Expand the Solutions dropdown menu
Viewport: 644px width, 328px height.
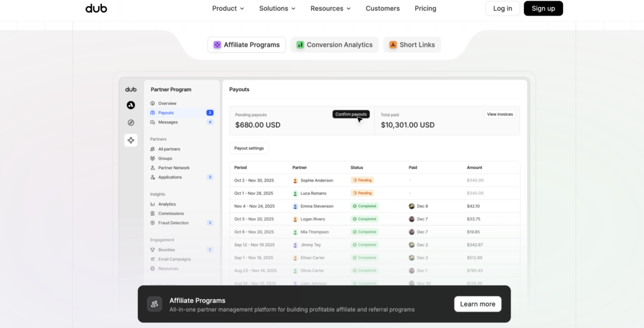pos(277,8)
